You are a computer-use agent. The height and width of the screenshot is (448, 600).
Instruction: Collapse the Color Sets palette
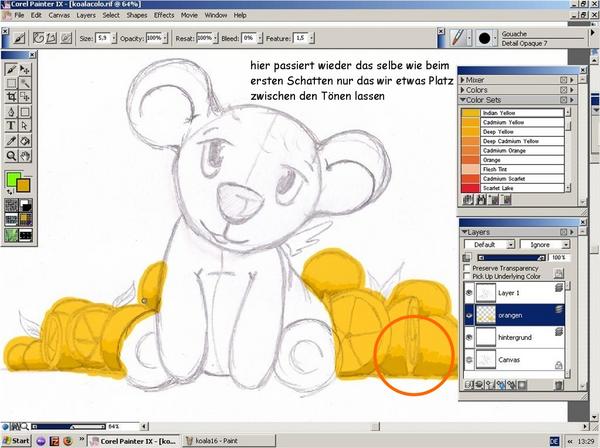click(x=463, y=99)
